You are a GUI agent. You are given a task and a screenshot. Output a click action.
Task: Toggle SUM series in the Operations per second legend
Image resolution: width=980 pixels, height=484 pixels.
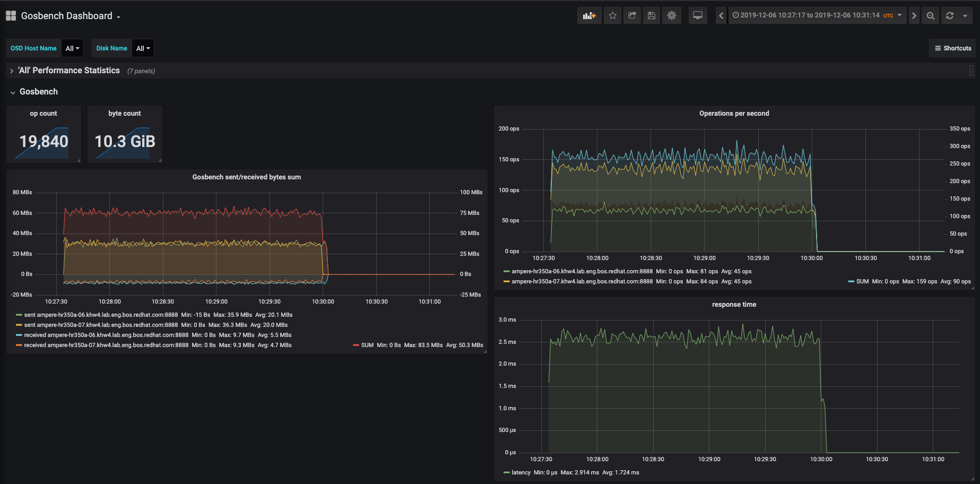(x=862, y=282)
